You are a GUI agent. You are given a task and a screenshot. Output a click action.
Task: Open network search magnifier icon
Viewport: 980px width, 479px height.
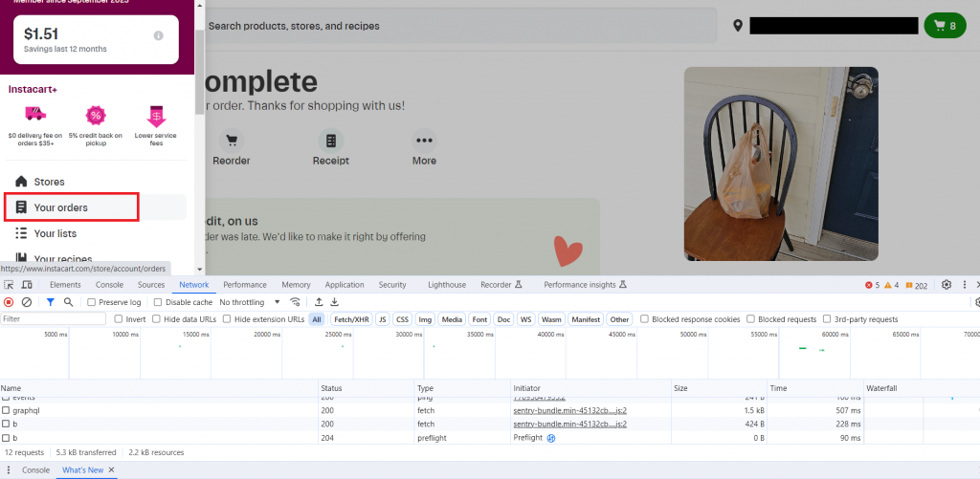(68, 302)
